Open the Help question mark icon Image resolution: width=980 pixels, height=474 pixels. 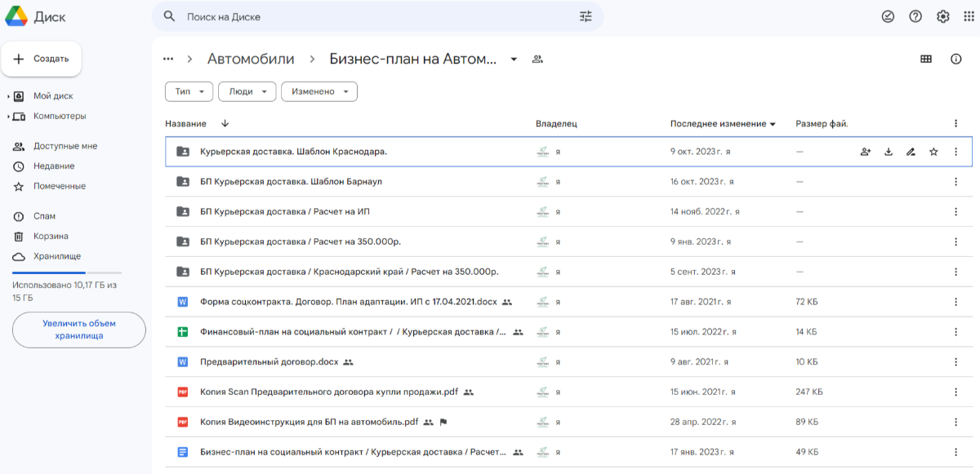pyautogui.click(x=915, y=16)
